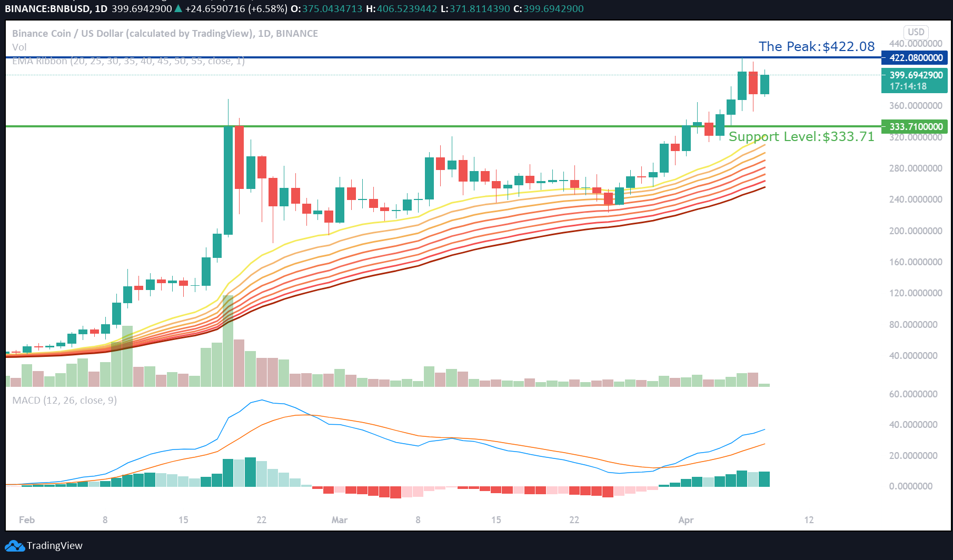Screen dimensions: 953x560
Task: Click the 200.0000000 price axis label
Action: pos(916,231)
